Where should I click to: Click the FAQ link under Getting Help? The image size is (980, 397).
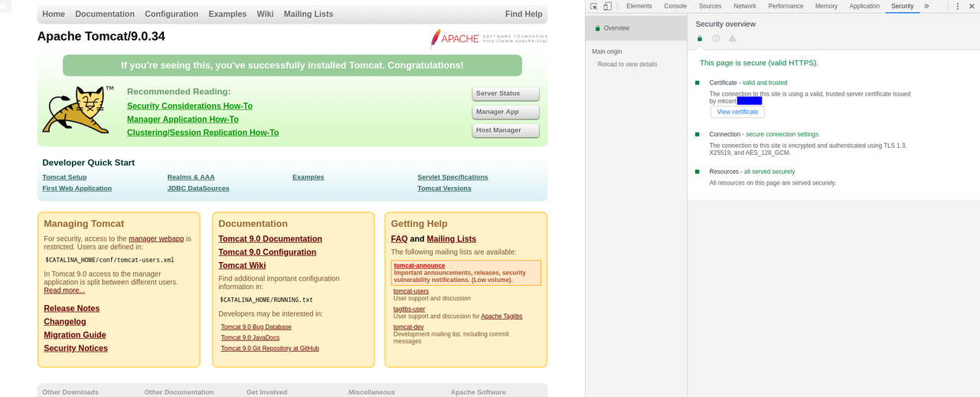click(399, 239)
